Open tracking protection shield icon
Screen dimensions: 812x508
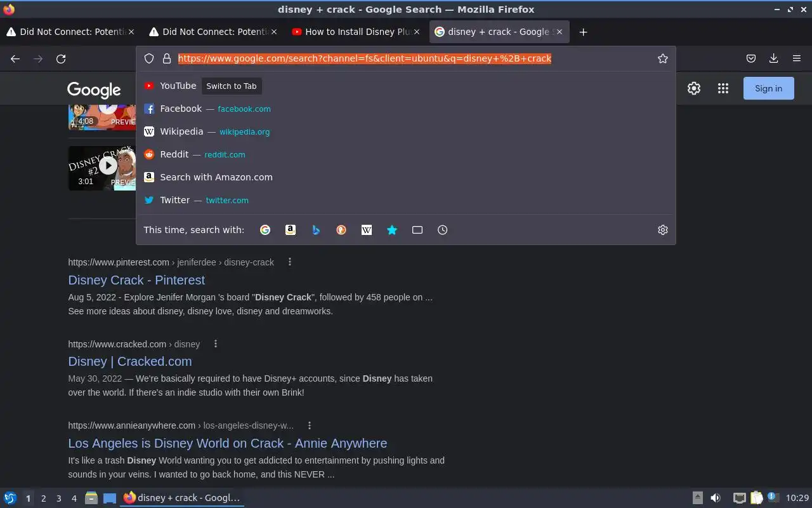[149, 58]
